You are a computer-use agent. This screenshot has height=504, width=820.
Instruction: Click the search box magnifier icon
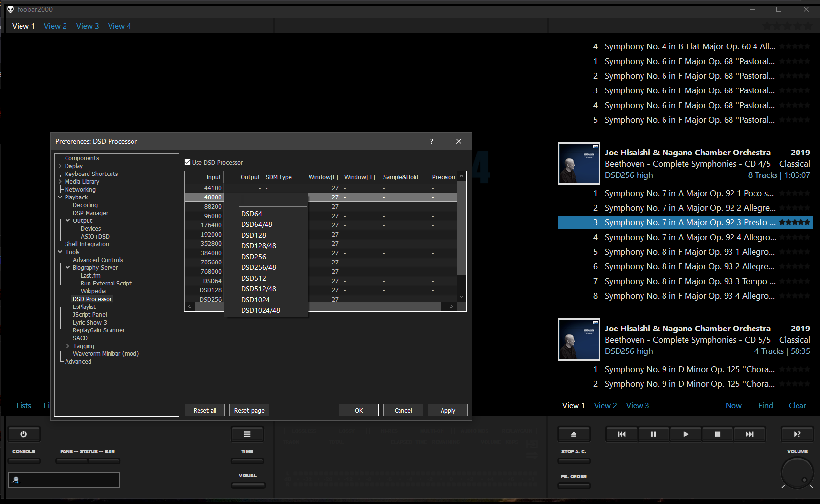pyautogui.click(x=16, y=480)
